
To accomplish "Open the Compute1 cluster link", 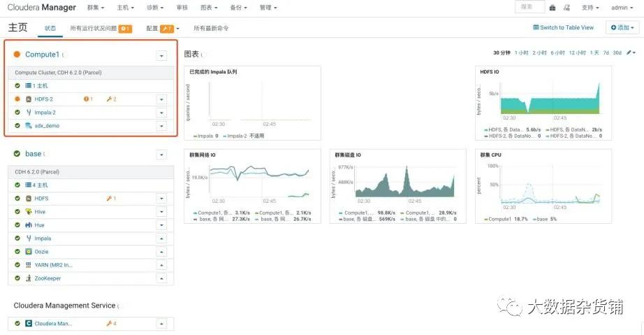I will click(x=43, y=55).
